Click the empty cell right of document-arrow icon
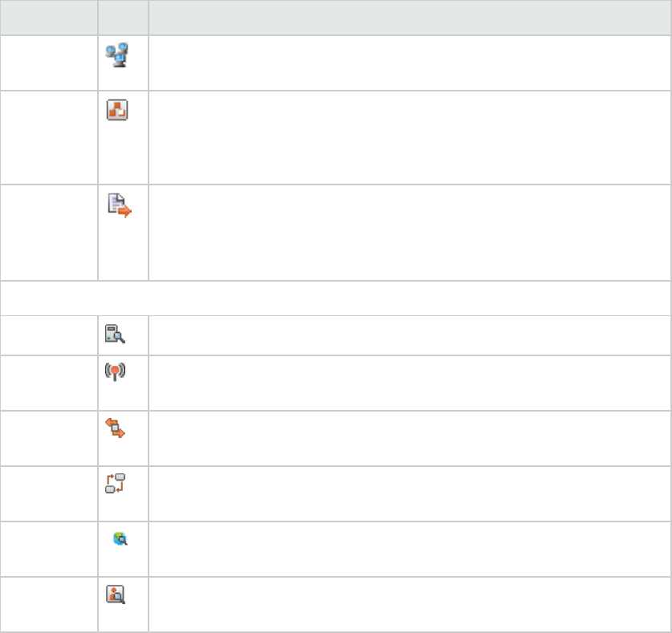The width and height of the screenshot is (672, 633). tap(409, 233)
